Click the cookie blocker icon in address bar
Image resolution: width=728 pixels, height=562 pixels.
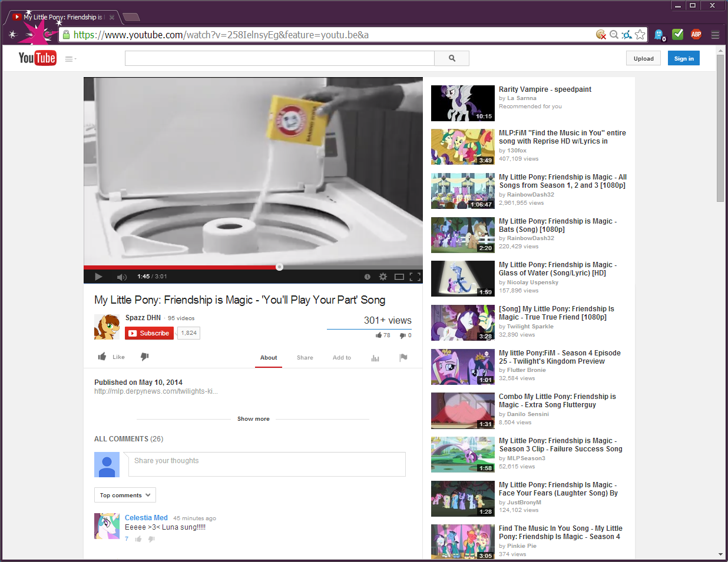601,35
